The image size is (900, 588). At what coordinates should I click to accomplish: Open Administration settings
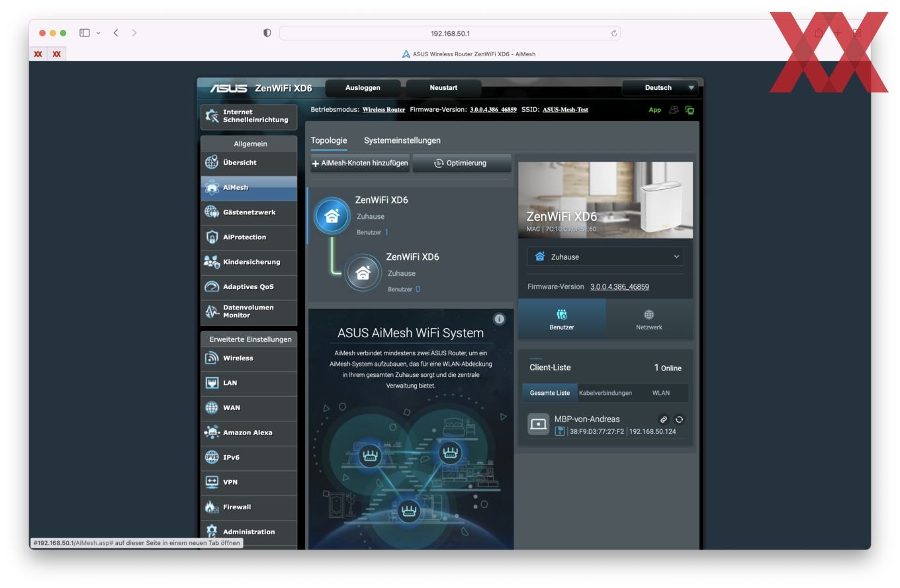[x=249, y=532]
